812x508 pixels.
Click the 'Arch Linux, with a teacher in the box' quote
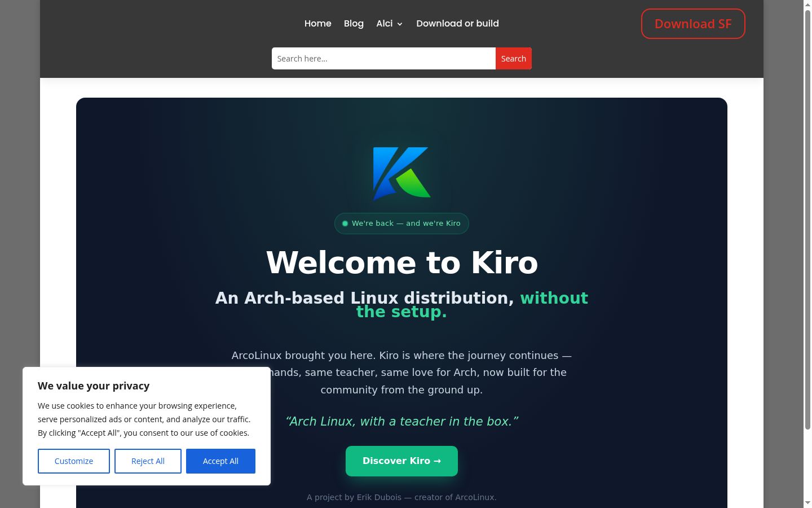pos(401,422)
